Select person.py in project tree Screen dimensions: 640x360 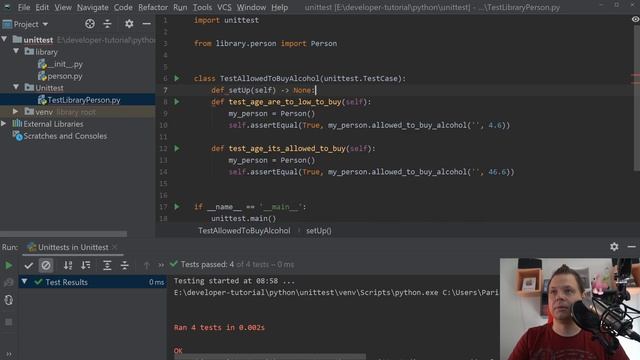pos(64,76)
